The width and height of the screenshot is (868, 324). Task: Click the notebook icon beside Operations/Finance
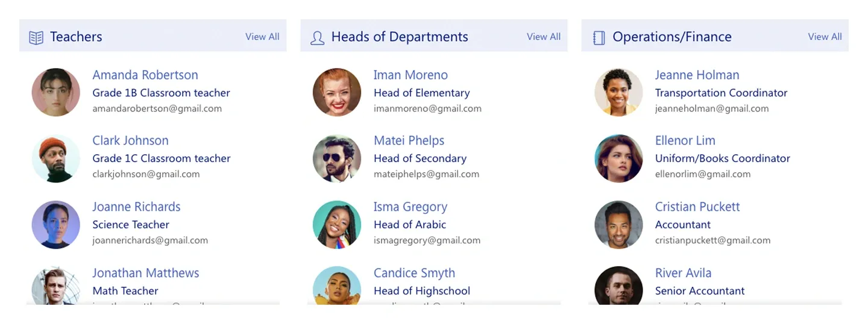[x=599, y=38]
